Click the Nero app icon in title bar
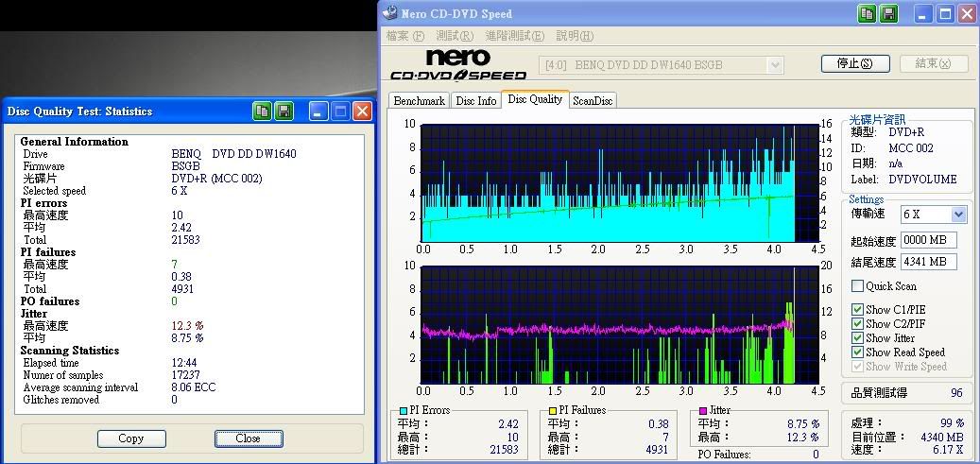This screenshot has height=464, width=980. (x=391, y=13)
